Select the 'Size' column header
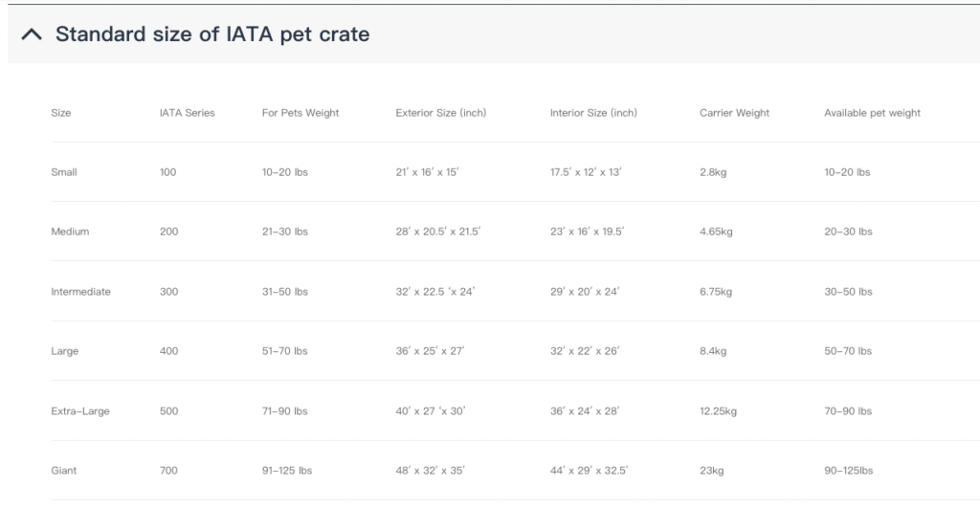The height and width of the screenshot is (508, 980). pos(60,113)
